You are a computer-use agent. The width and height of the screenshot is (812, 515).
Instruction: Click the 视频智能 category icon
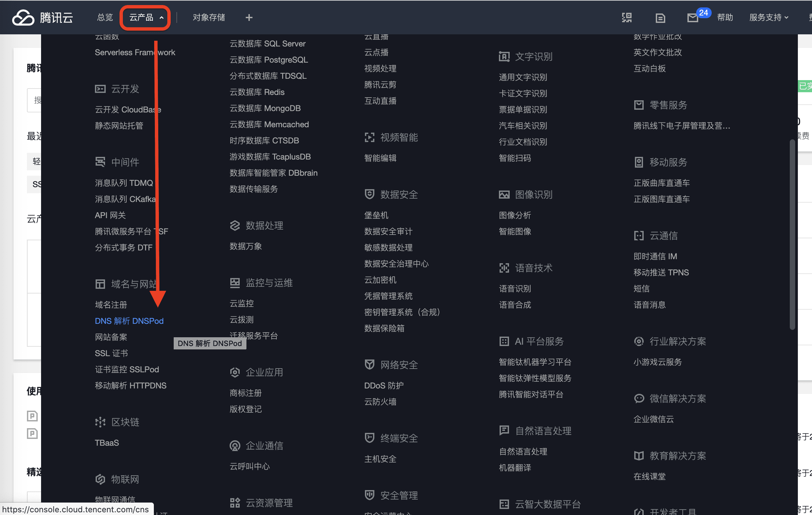370,138
